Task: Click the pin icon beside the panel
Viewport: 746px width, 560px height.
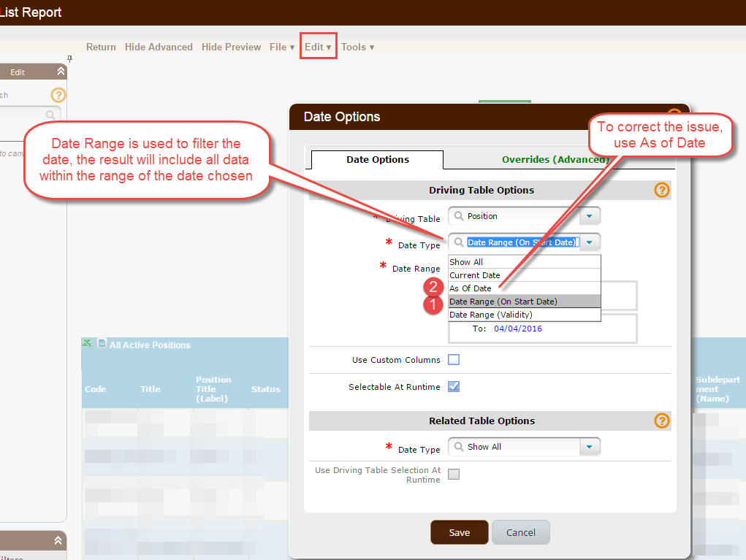Action: (x=69, y=59)
